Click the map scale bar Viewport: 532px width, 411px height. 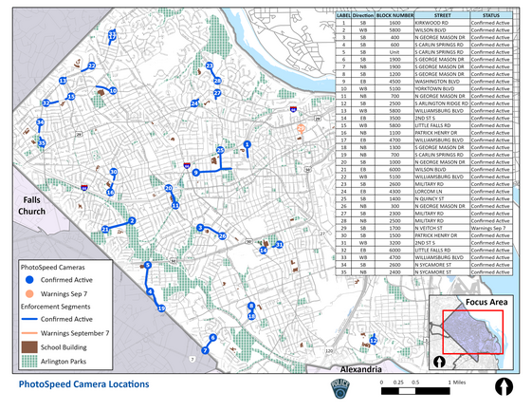[415, 391]
